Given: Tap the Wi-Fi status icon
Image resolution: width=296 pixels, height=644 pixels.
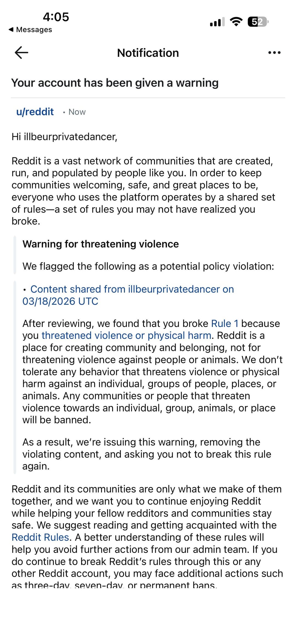Looking at the screenshot, I should (x=236, y=22).
